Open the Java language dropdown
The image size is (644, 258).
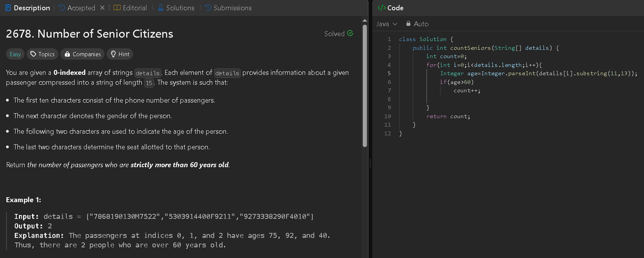[x=386, y=24]
